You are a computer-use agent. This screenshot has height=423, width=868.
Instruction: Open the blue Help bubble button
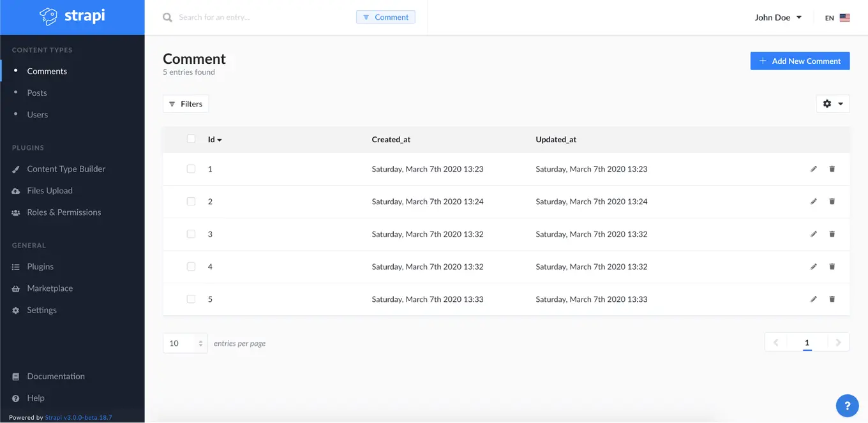click(847, 405)
